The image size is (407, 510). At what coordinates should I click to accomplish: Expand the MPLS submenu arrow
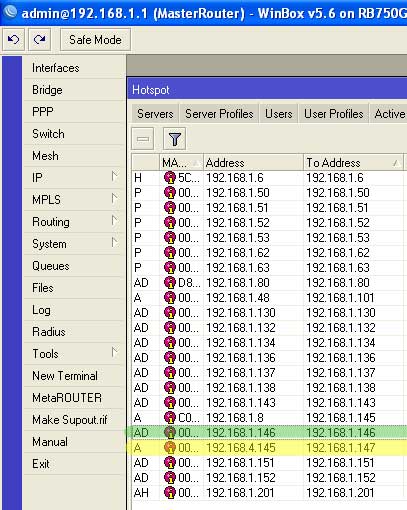(115, 199)
